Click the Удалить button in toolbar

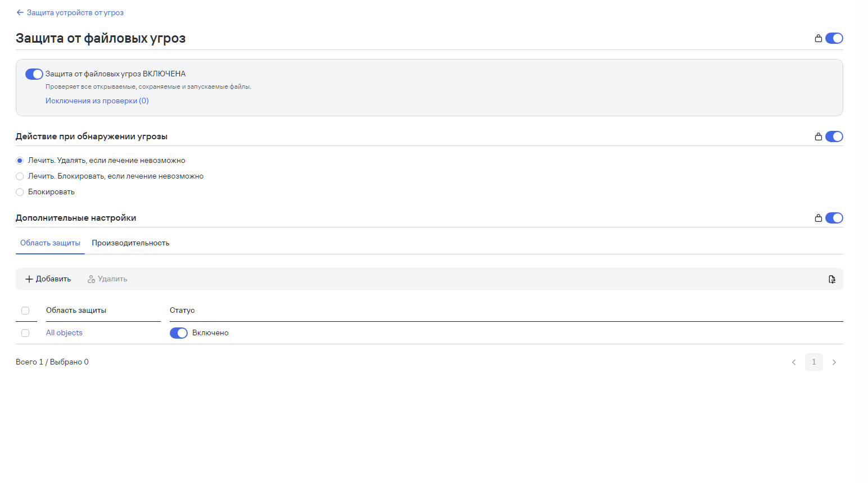tap(107, 279)
